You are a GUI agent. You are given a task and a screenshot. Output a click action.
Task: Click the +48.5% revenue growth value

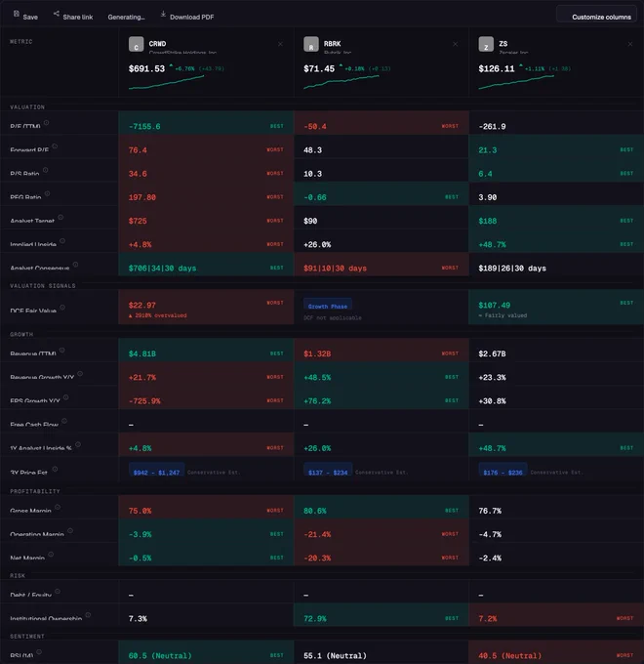[x=317, y=378]
